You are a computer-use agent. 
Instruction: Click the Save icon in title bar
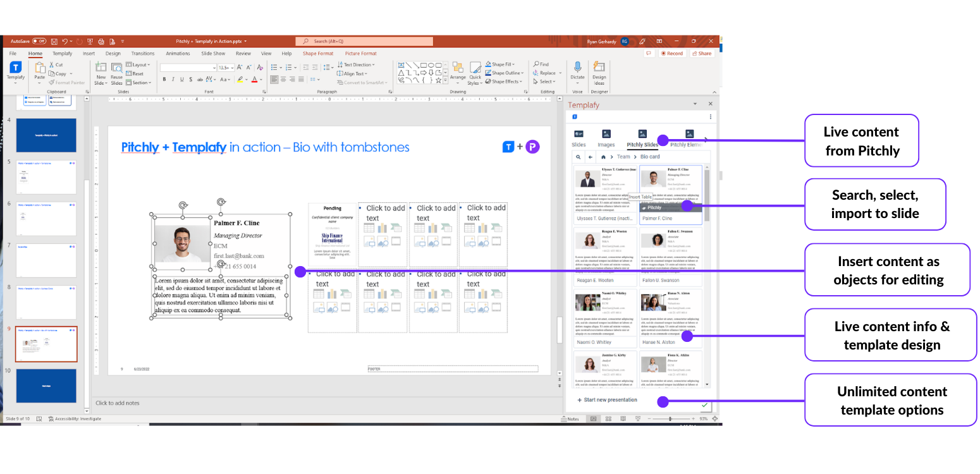click(54, 41)
